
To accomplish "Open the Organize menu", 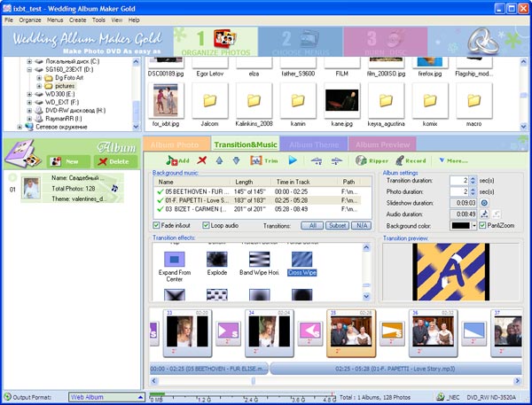I will click(30, 20).
